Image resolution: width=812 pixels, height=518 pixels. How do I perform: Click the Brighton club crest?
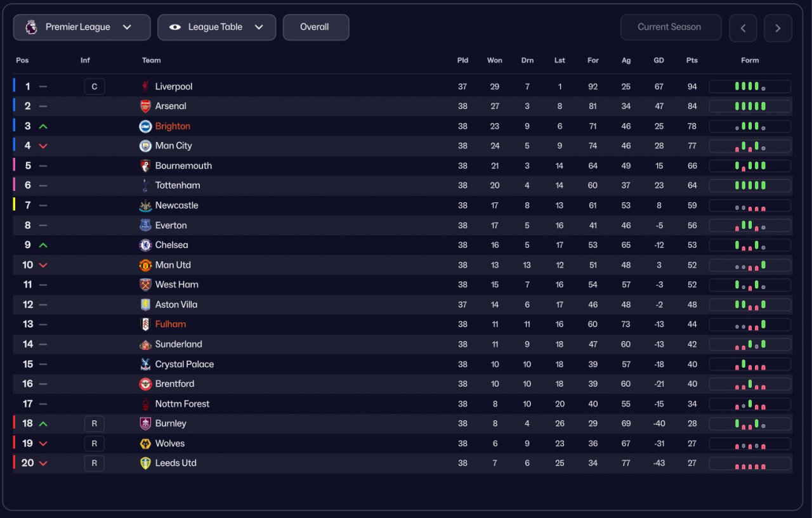pos(145,126)
